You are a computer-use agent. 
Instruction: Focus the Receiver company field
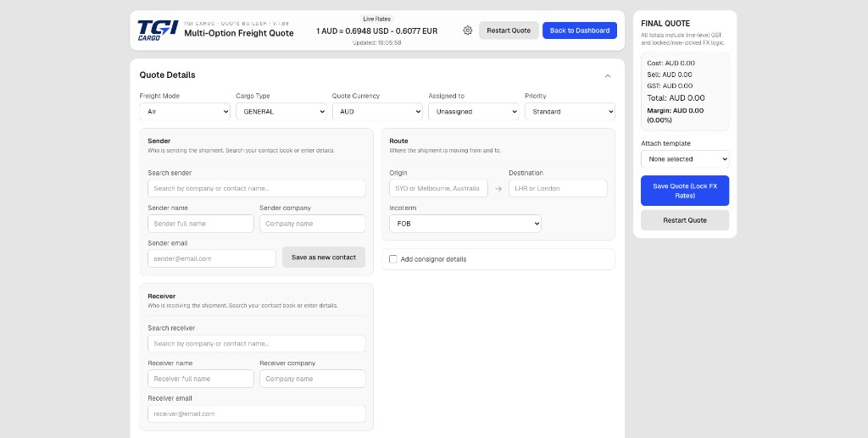(x=312, y=379)
